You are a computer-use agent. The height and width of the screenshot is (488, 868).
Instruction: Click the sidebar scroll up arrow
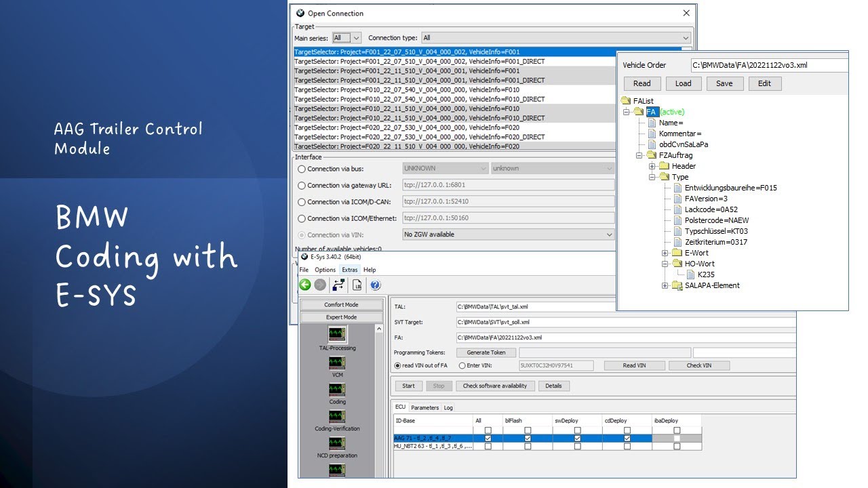coord(380,329)
